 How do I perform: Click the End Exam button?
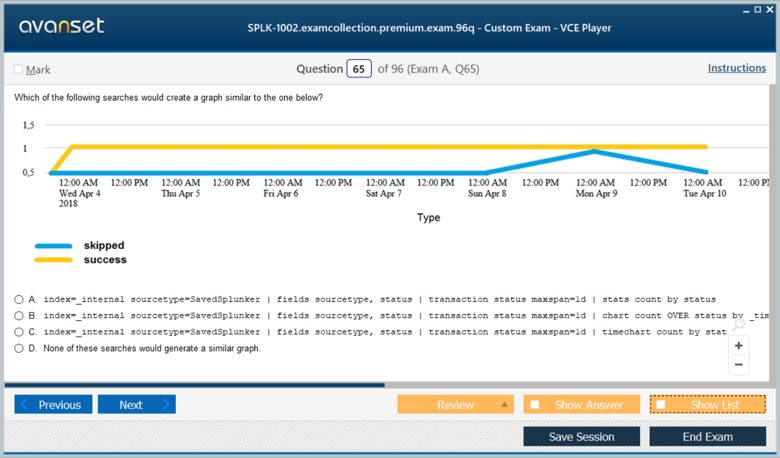pos(708,437)
